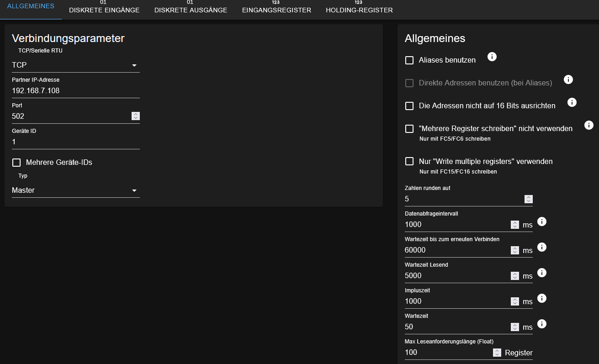Show info for Mehrere Register schreiben option
This screenshot has width=599, height=364.
(x=588, y=125)
